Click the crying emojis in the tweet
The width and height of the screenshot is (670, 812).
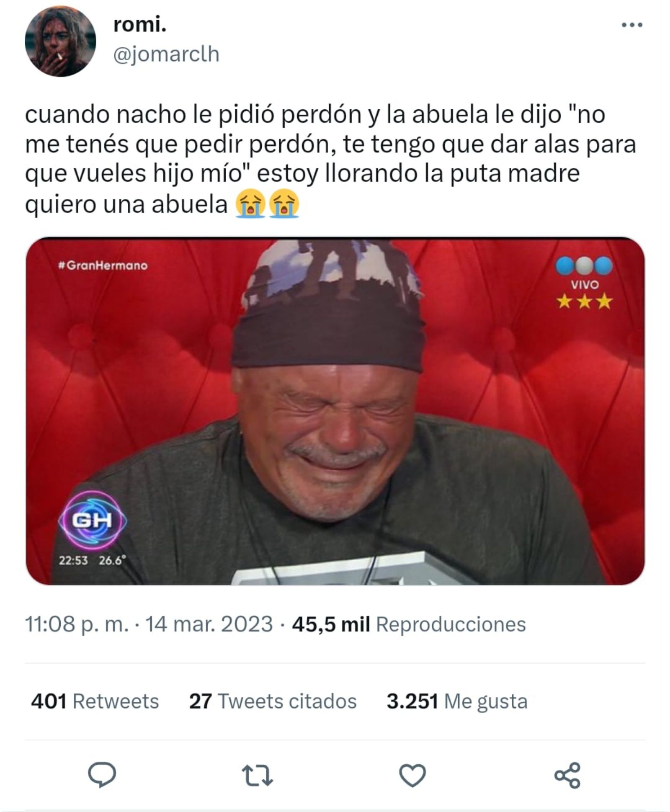click(267, 204)
